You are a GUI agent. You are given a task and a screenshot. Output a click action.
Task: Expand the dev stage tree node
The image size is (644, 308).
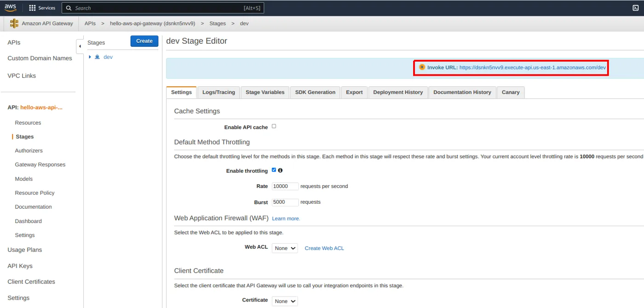[x=90, y=57]
